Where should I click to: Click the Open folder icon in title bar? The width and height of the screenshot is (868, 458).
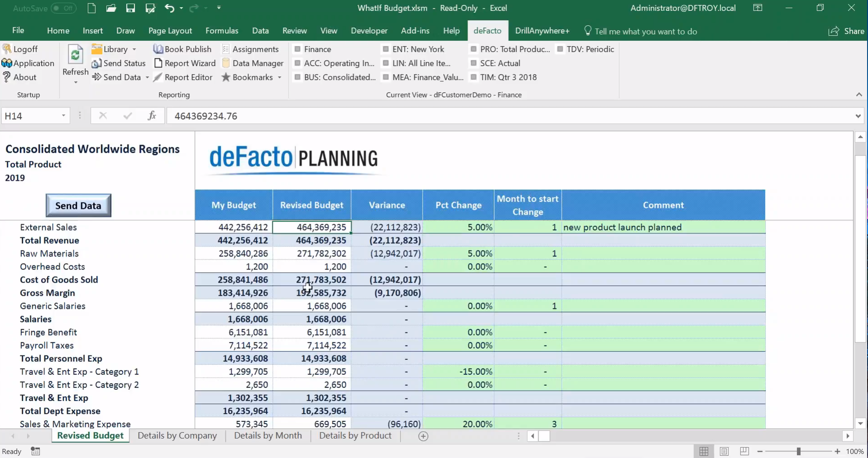(111, 8)
